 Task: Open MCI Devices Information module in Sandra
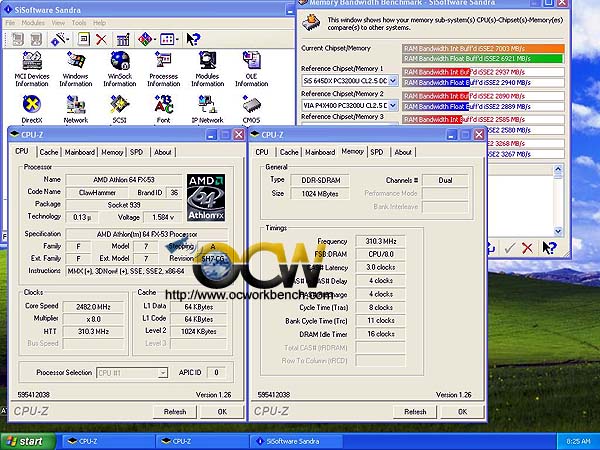(x=32, y=69)
